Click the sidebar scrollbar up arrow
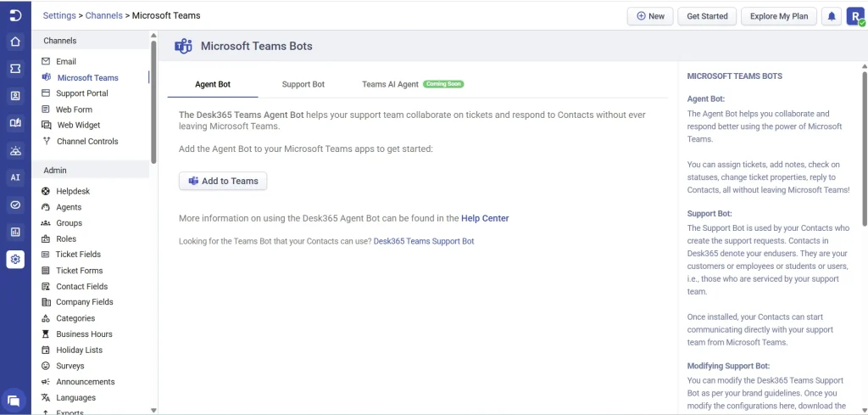 153,35
